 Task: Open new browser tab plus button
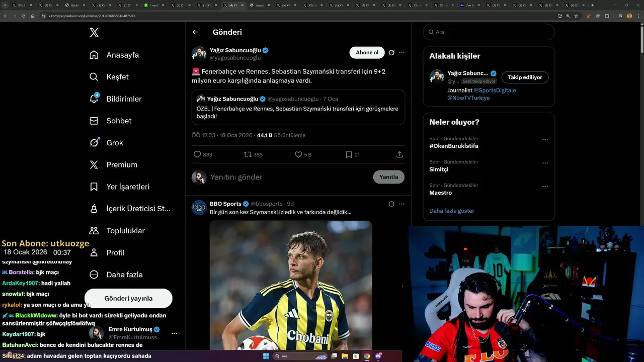point(592,5)
